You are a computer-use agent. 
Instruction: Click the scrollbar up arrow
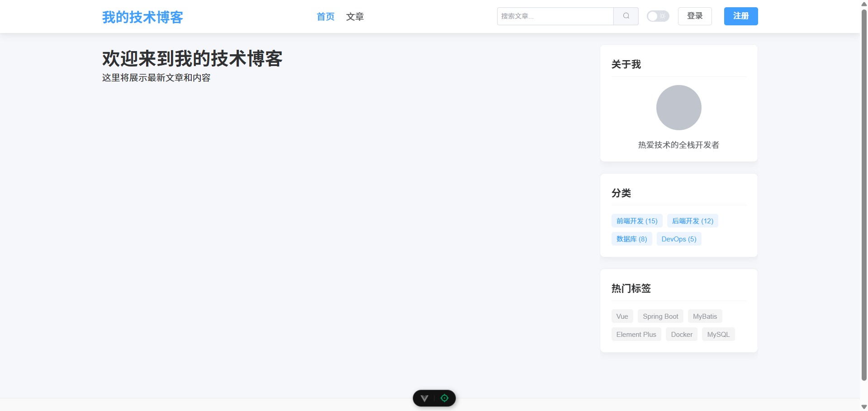tap(864, 4)
